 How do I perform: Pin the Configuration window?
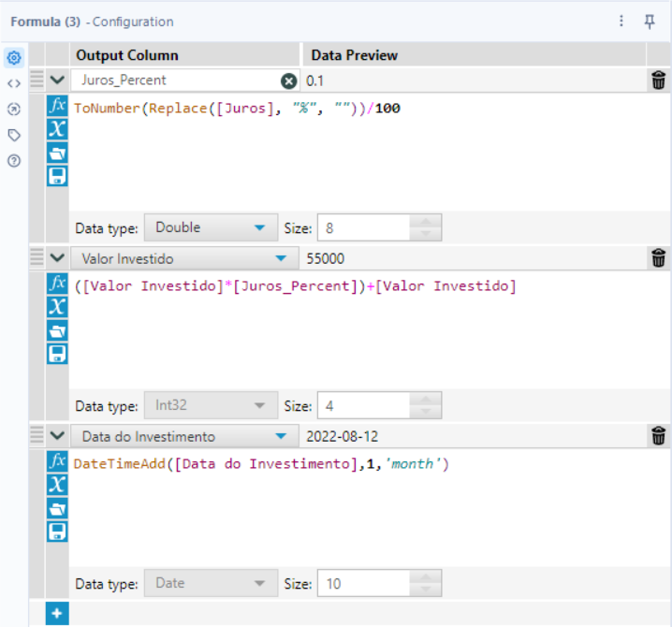point(650,21)
